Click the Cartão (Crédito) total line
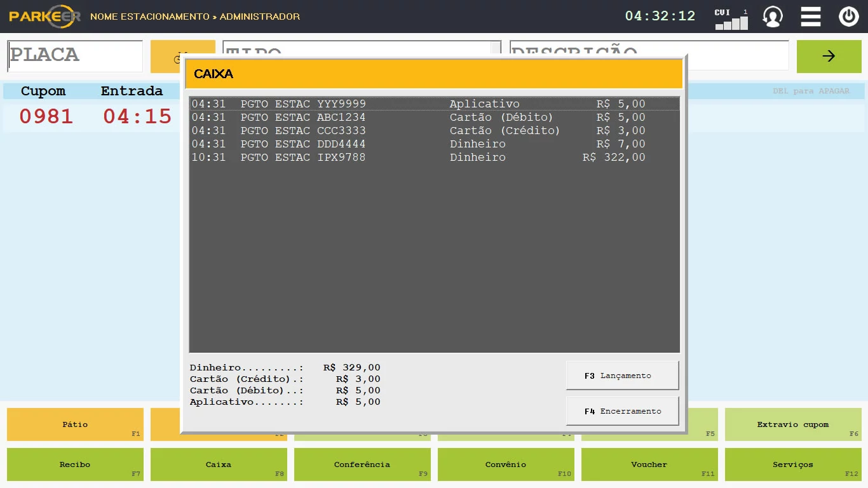 [285, 379]
